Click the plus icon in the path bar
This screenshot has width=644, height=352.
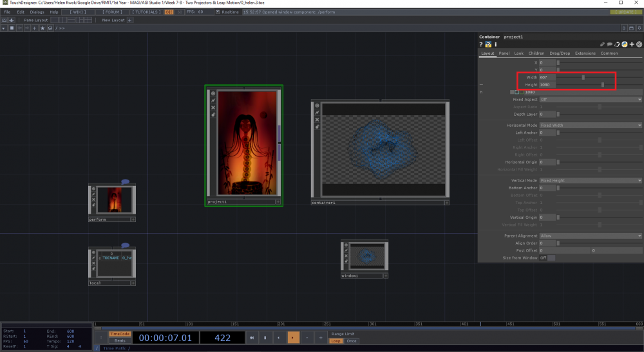point(35,28)
